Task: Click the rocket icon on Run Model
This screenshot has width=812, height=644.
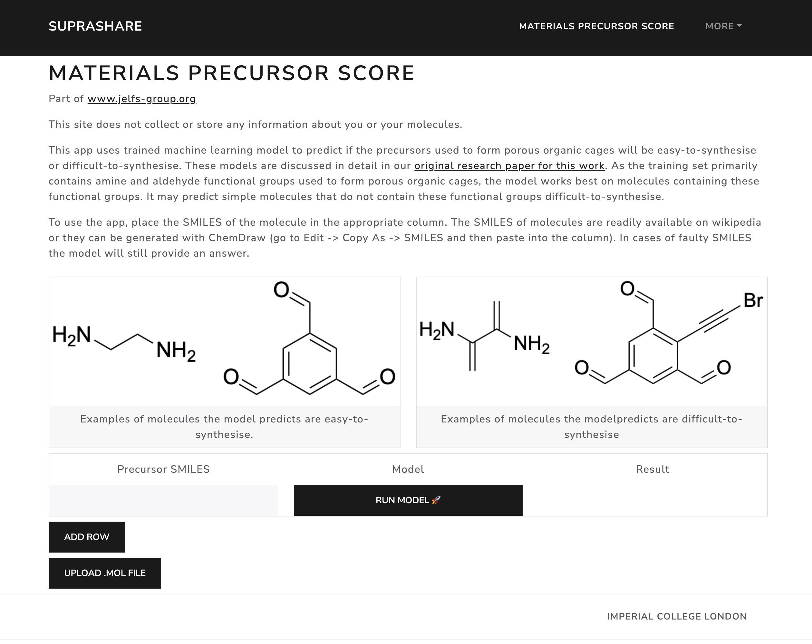Action: pyautogui.click(x=436, y=500)
